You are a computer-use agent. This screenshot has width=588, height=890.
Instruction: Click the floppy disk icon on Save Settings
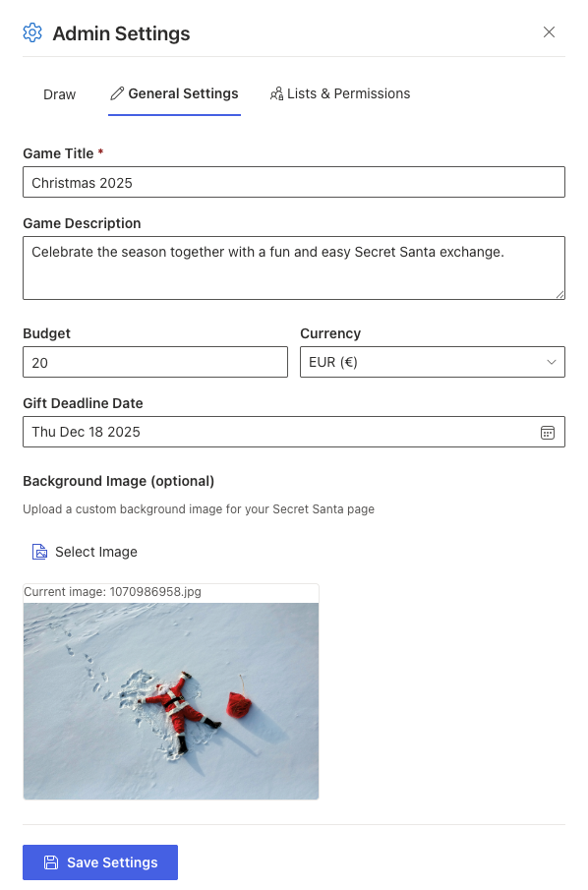(50, 861)
